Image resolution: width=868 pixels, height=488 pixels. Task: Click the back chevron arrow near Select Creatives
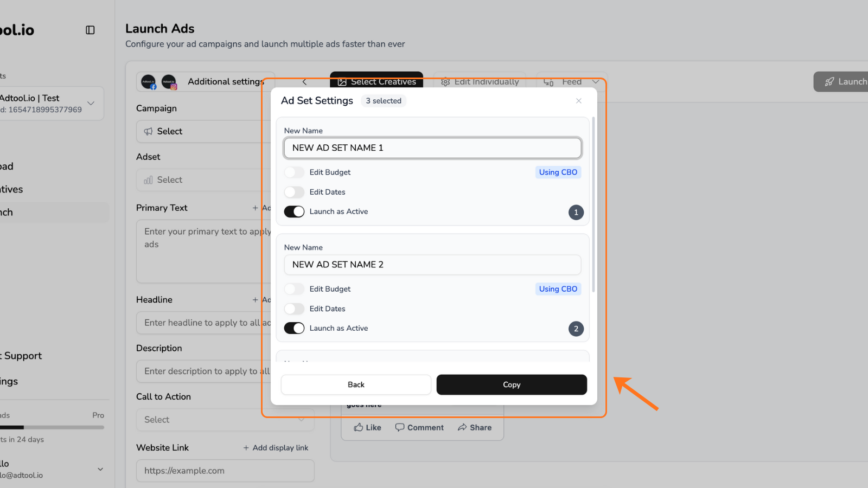(x=304, y=81)
